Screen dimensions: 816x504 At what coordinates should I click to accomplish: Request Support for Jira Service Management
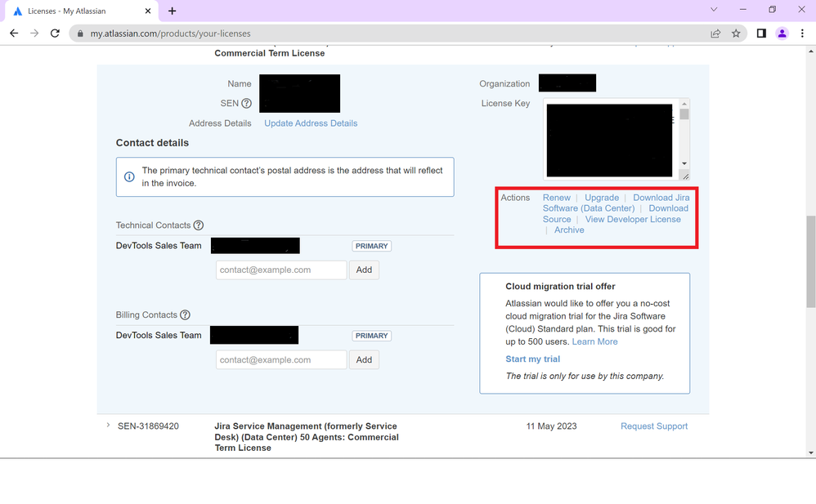(654, 426)
